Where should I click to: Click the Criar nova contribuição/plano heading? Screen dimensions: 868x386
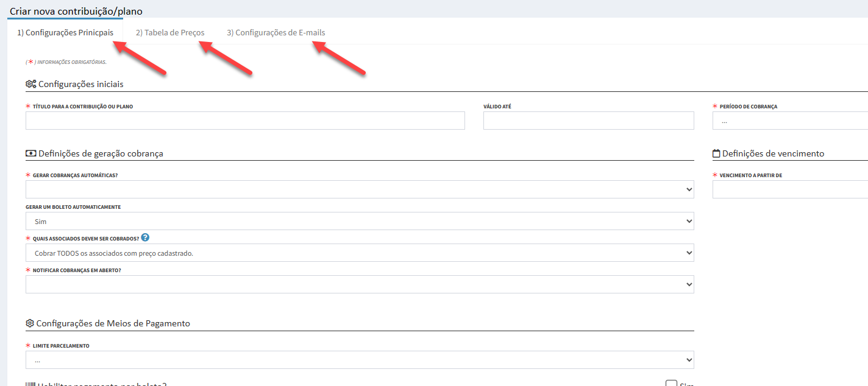pyautogui.click(x=76, y=11)
